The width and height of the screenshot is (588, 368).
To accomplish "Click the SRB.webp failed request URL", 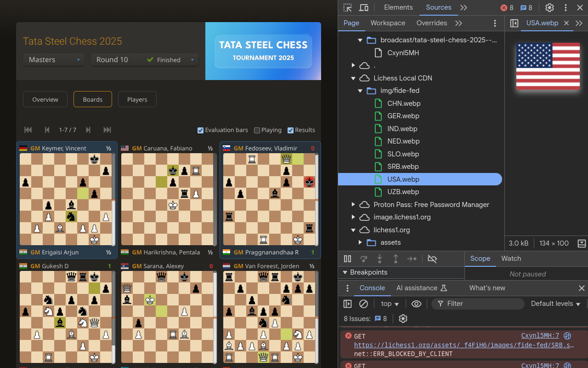I will coord(464,345).
